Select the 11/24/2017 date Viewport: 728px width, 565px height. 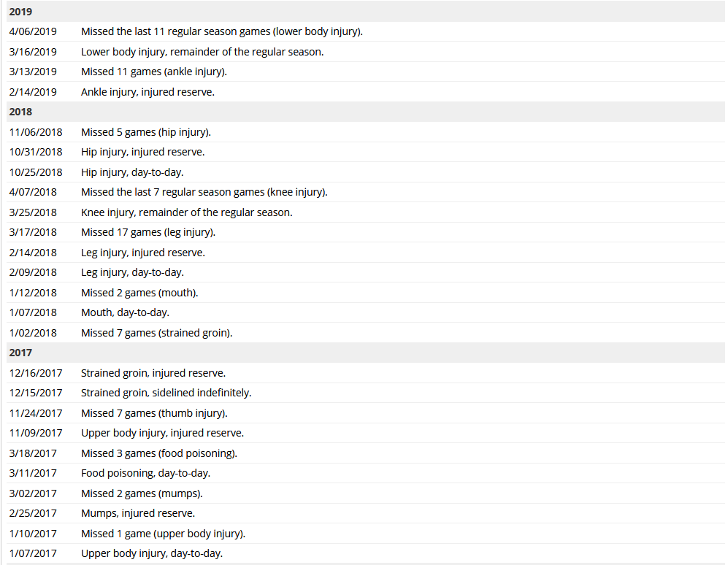coord(36,413)
